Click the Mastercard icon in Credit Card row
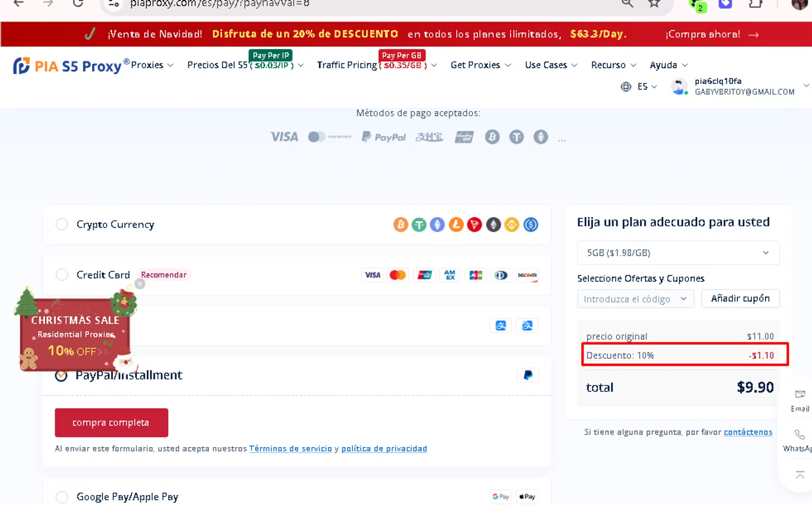This screenshot has width=812, height=505. 398,275
